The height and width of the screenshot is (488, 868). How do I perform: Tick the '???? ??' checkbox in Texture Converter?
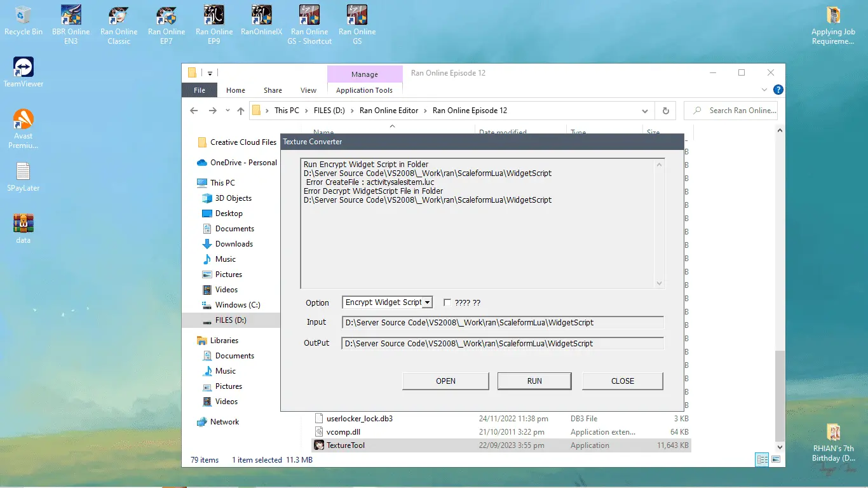[447, 302]
